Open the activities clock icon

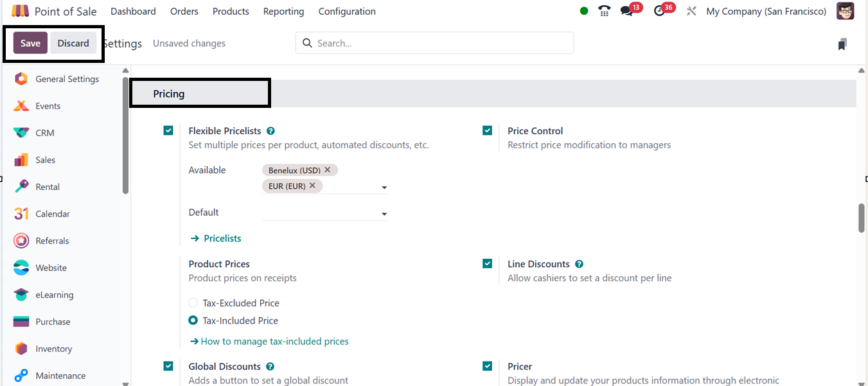point(659,11)
